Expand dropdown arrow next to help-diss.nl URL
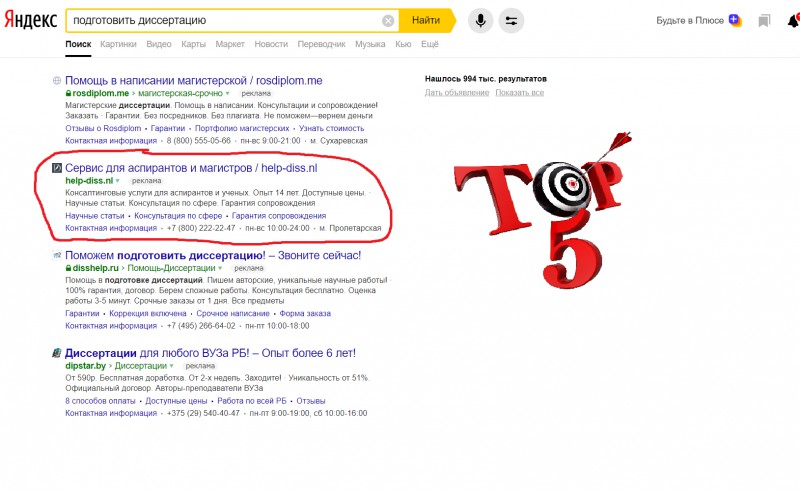 tap(117, 181)
